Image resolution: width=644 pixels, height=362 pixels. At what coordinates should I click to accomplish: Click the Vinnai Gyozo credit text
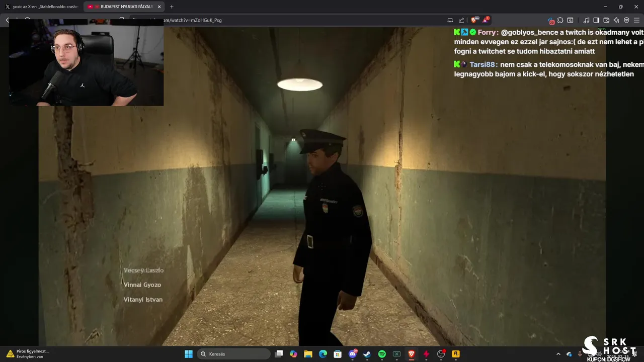pyautogui.click(x=142, y=285)
